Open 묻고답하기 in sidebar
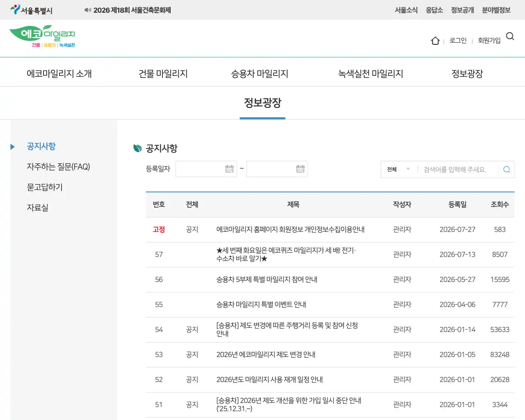 (45, 187)
